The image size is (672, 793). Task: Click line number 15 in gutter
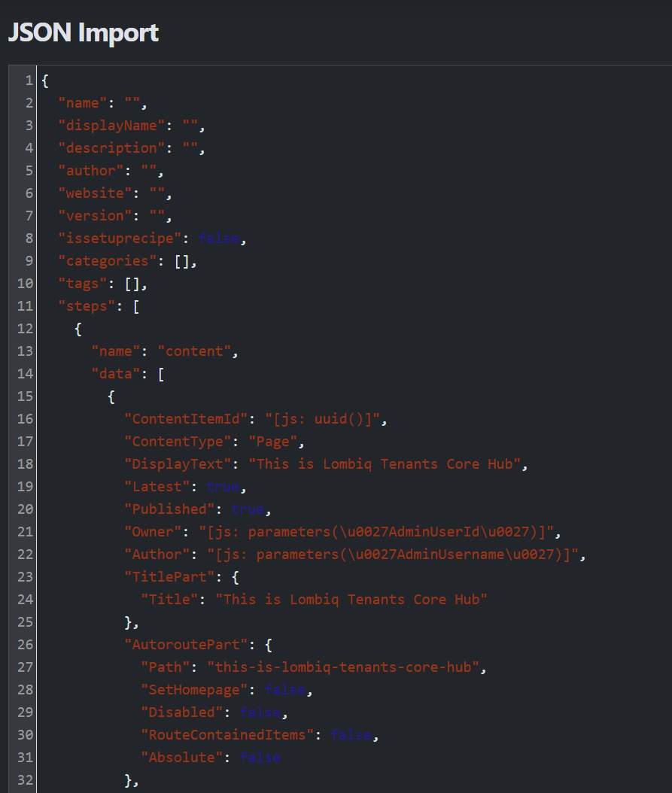25,396
